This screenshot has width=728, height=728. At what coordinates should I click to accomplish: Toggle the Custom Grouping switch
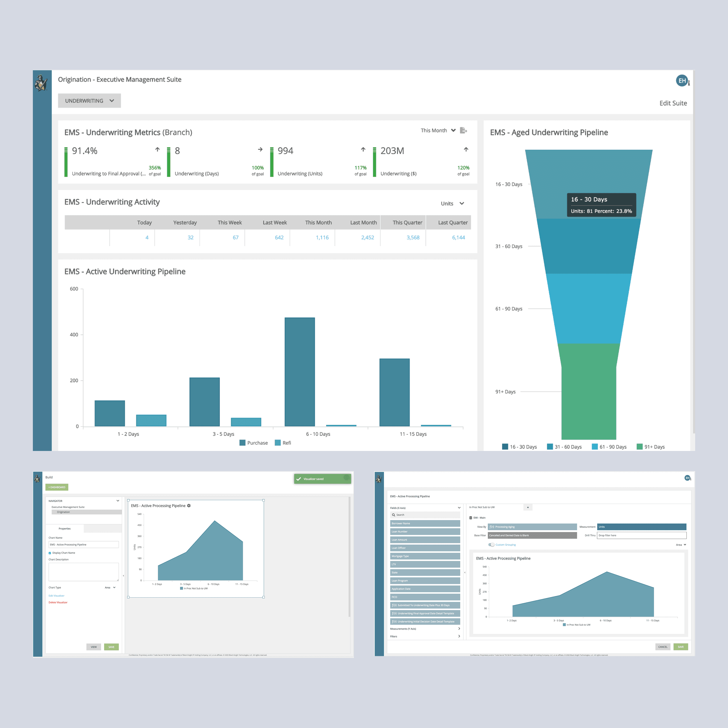[x=491, y=544]
